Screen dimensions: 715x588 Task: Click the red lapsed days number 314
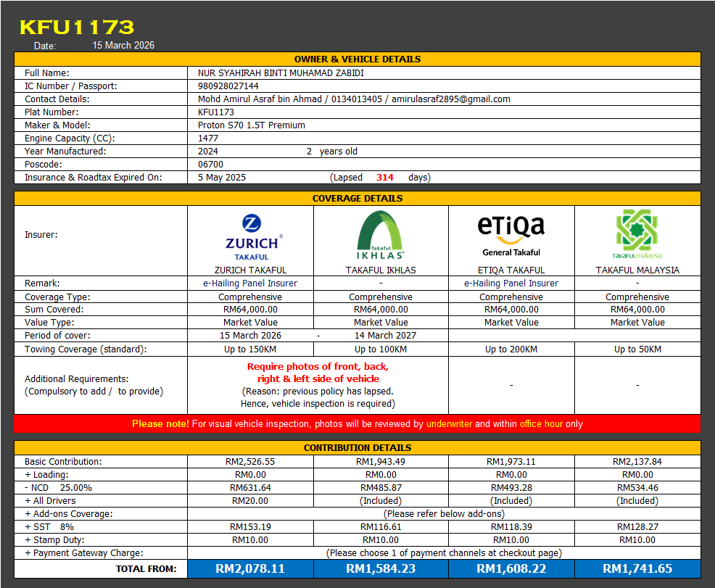click(385, 178)
